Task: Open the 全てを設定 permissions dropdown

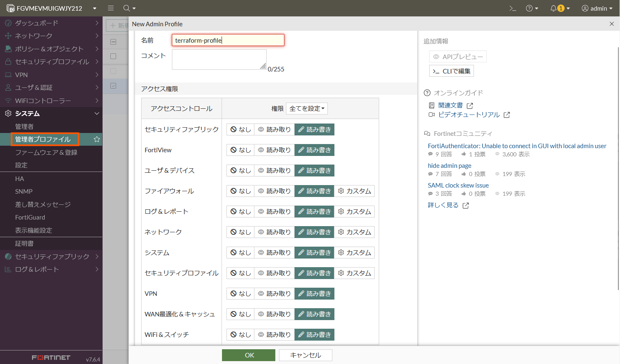Action: [x=307, y=109]
